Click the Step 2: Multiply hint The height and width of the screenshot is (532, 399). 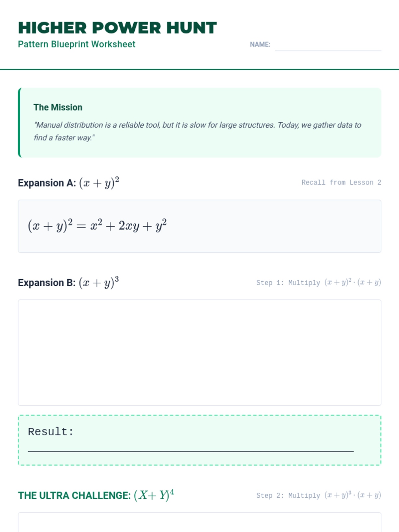[319, 495]
